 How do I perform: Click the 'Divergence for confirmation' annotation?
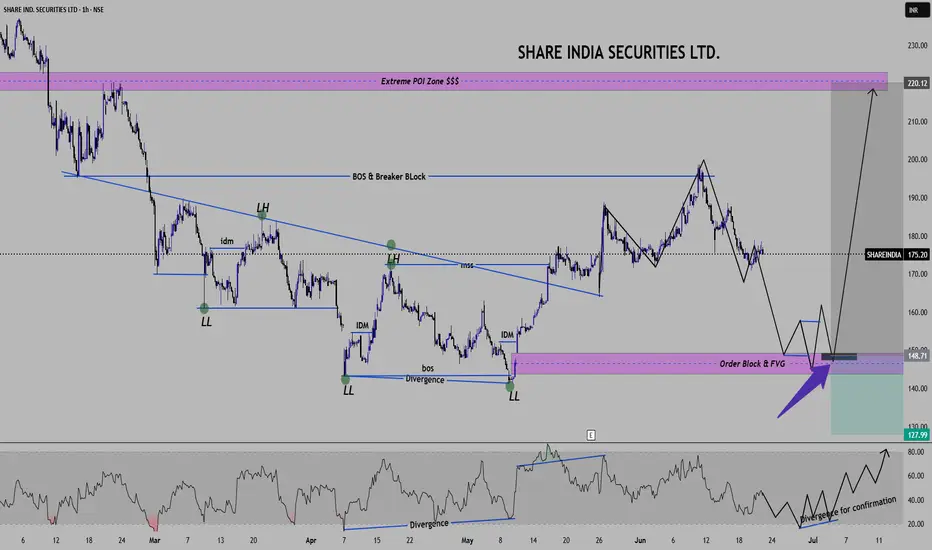[x=848, y=510]
